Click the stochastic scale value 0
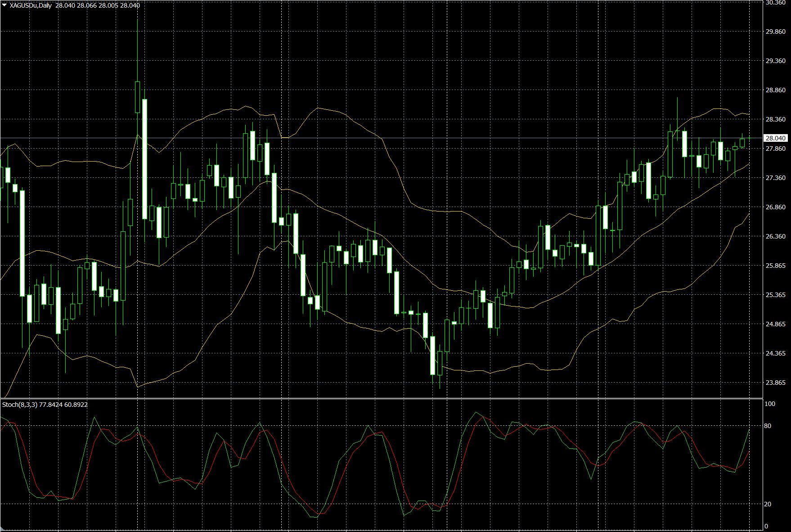Screen dimensions: 791x532 point(766,526)
